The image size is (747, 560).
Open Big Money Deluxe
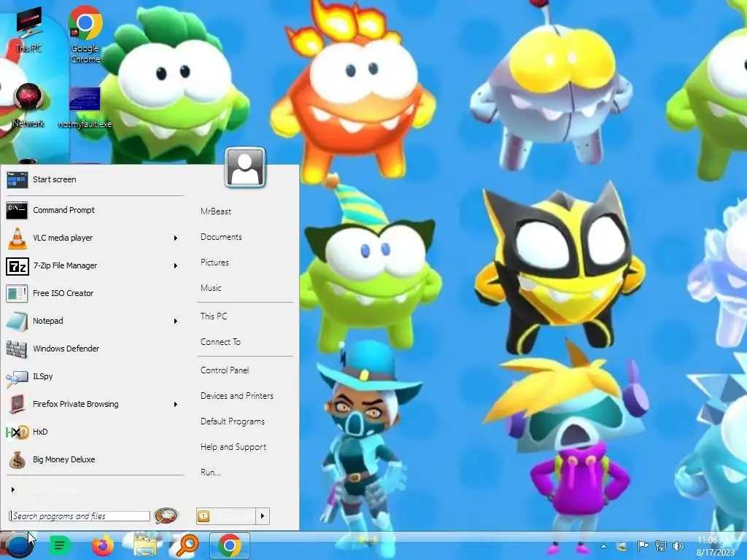pos(94,459)
